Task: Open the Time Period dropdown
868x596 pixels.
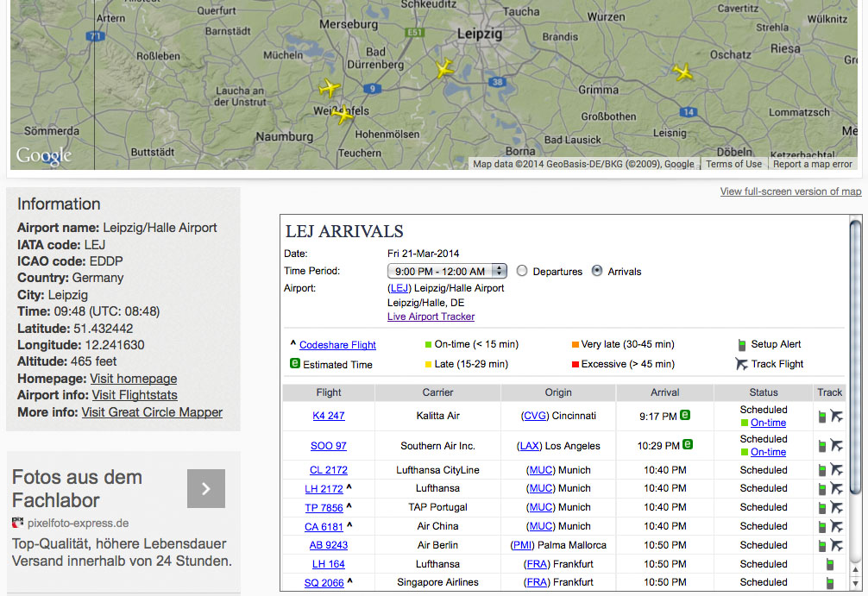Action: tap(446, 271)
